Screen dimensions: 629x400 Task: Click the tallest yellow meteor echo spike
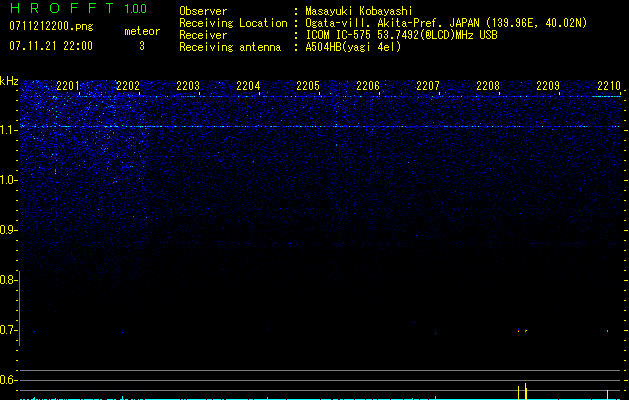pyautogui.click(x=526, y=391)
